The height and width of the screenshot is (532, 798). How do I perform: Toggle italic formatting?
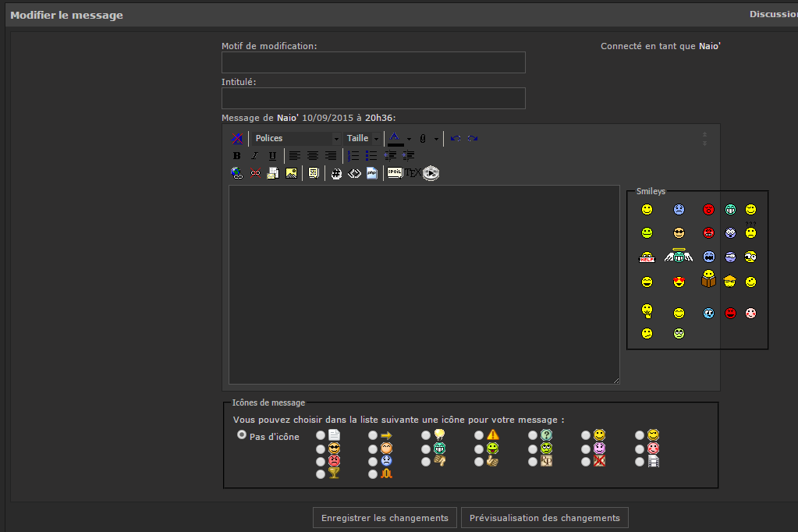pos(254,156)
